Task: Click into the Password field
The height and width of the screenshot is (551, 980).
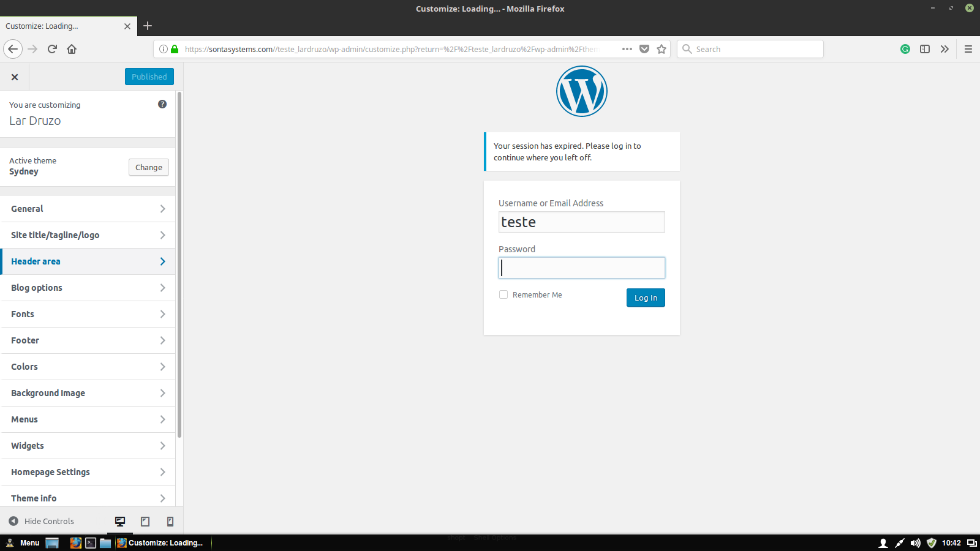Action: [582, 268]
